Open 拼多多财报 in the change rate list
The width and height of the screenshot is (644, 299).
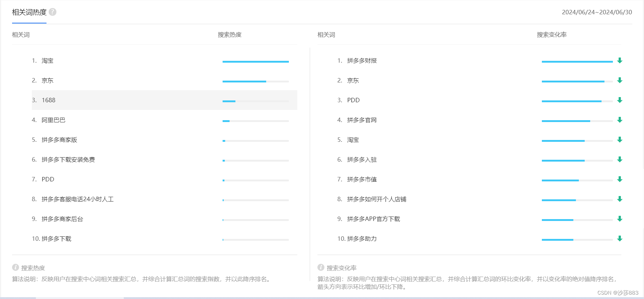[362, 61]
